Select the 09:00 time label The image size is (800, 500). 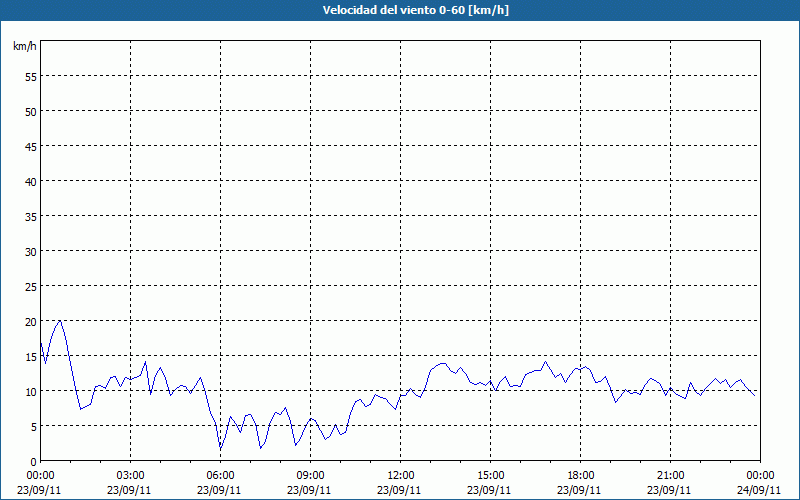(310, 476)
